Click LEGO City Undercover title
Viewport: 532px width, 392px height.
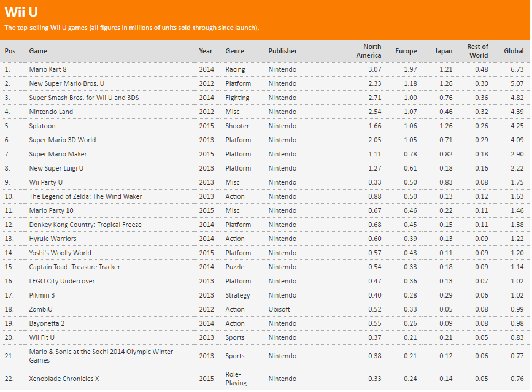[62, 282]
